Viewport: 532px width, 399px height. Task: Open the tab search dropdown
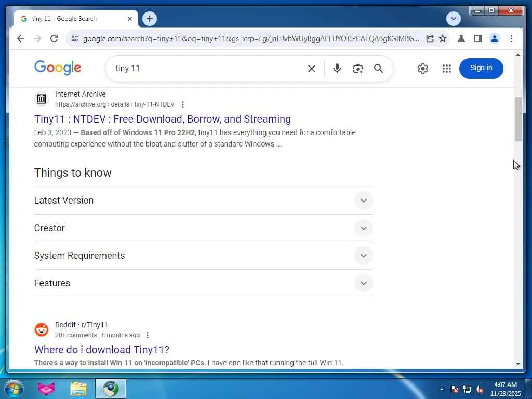coord(453,19)
